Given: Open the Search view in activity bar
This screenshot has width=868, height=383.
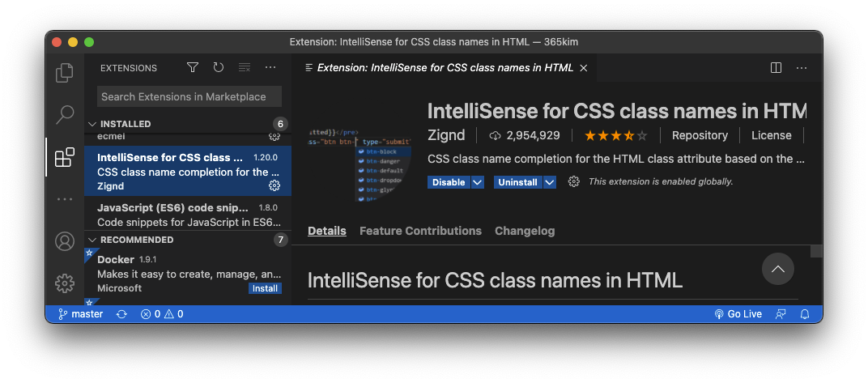Looking at the screenshot, I should point(65,114).
